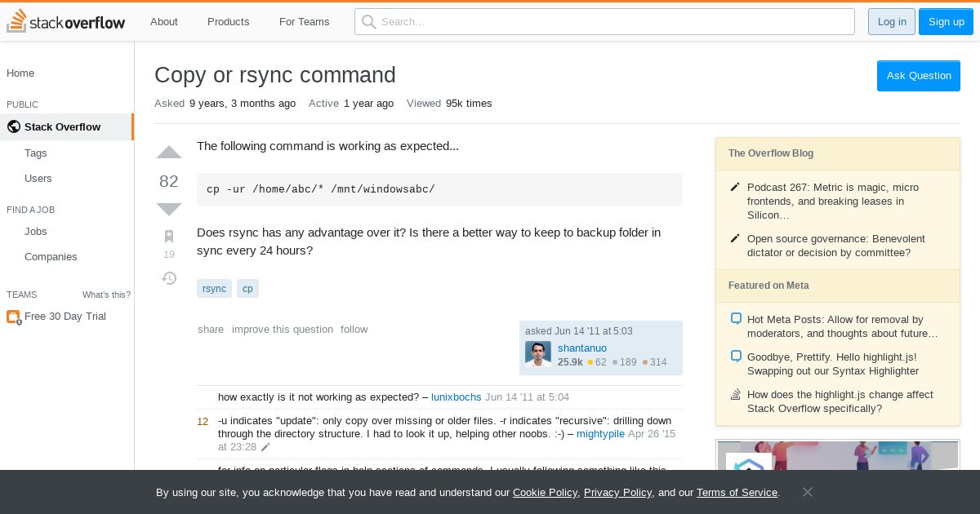Click the pencil icon beside Podcast 267
980x514 pixels.
pyautogui.click(x=735, y=187)
